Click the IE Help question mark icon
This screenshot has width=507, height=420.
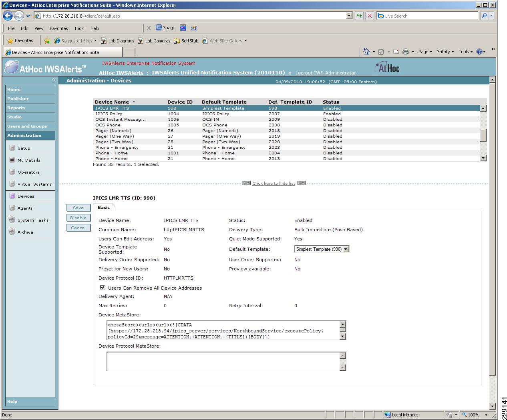479,52
